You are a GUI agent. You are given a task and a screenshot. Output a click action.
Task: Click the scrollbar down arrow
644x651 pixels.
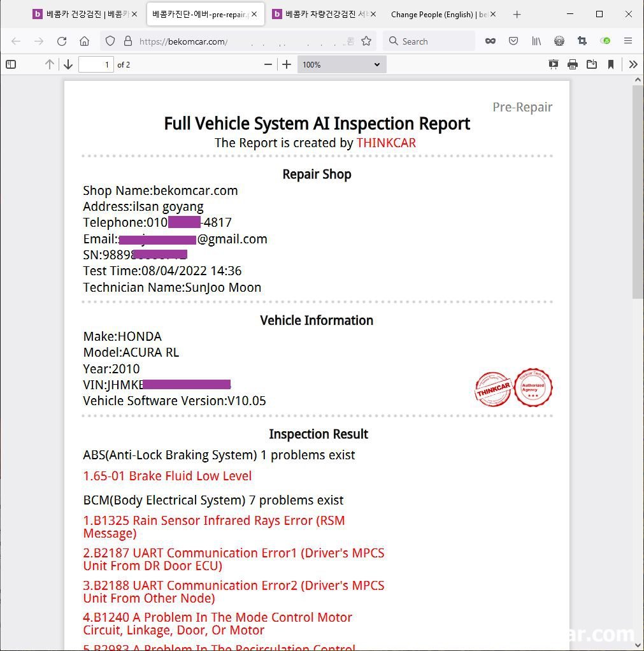point(638,645)
